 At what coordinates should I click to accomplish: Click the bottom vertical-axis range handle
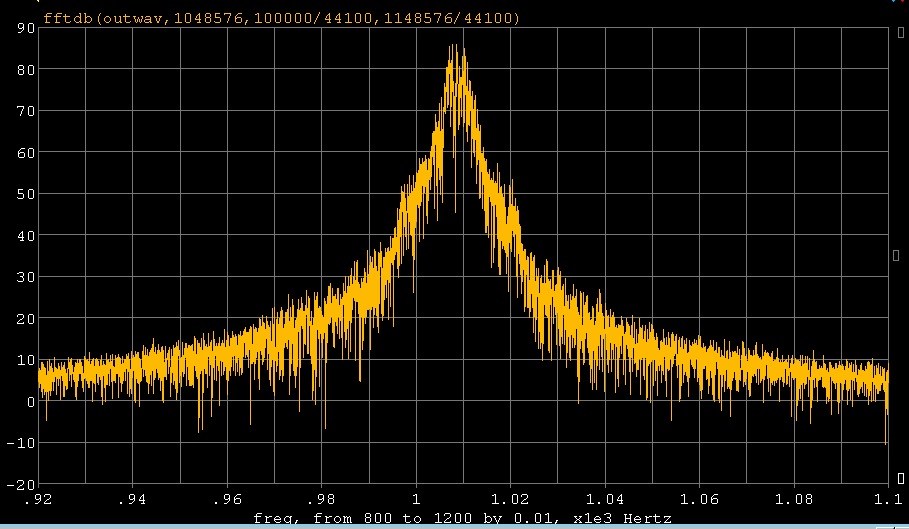point(900,478)
